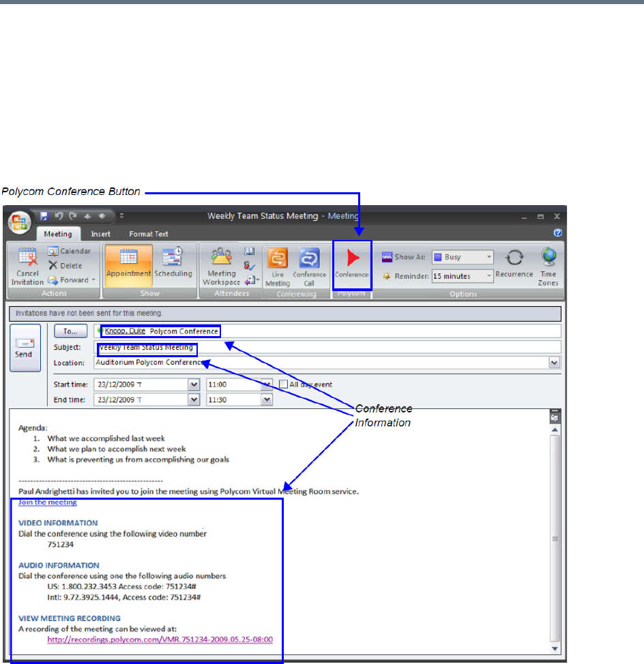Forward this meeting
Screen dimensions: 644x664
tap(68, 280)
